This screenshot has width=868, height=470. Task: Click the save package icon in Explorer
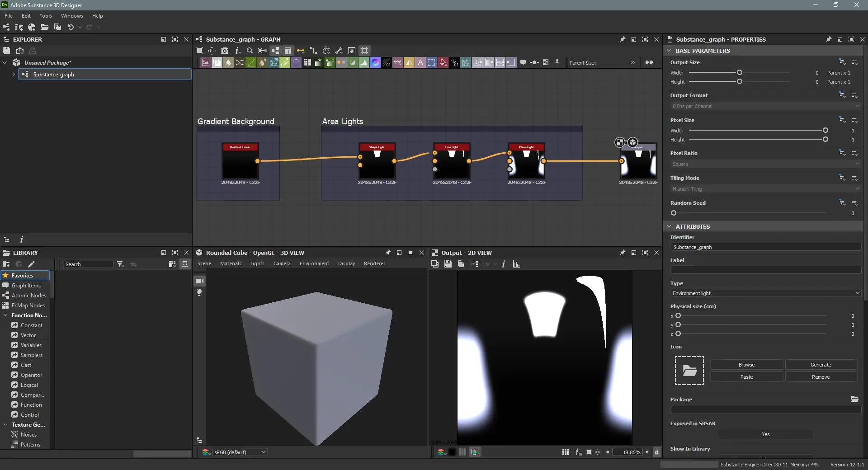(6, 51)
